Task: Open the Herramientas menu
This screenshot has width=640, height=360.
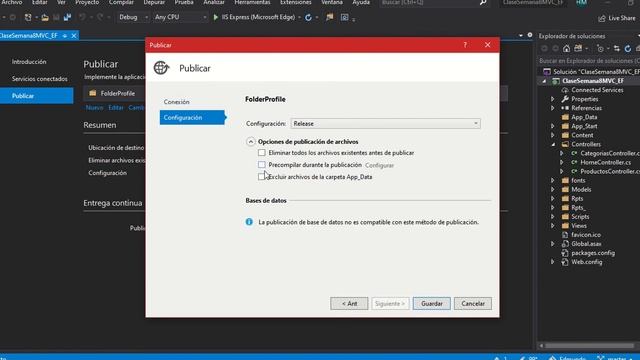Action: pos(252,2)
